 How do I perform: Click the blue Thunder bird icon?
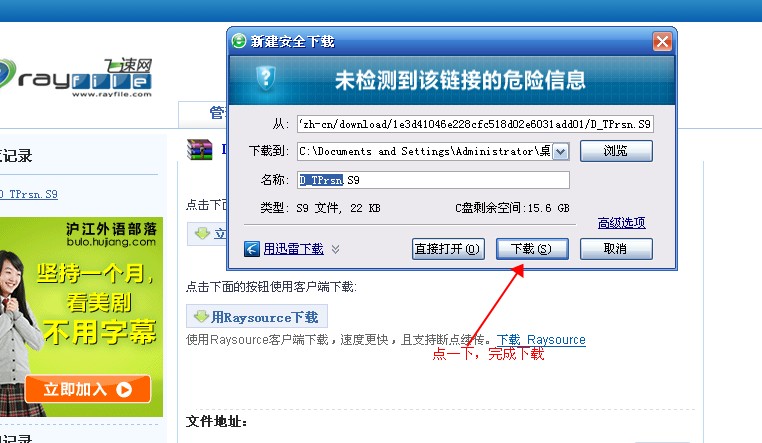pyautogui.click(x=252, y=249)
